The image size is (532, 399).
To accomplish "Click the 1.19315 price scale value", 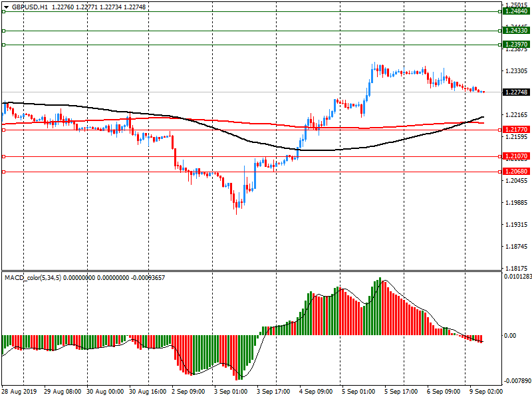I will tap(517, 225).
